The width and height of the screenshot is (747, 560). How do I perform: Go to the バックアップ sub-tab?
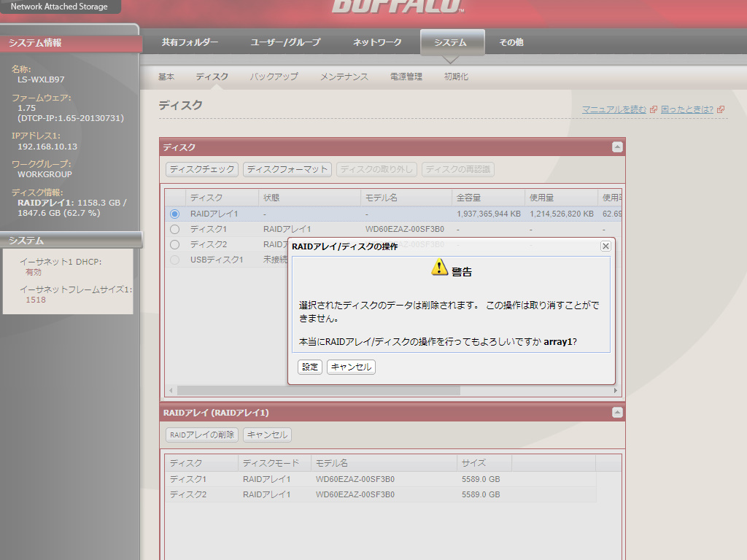click(x=274, y=77)
